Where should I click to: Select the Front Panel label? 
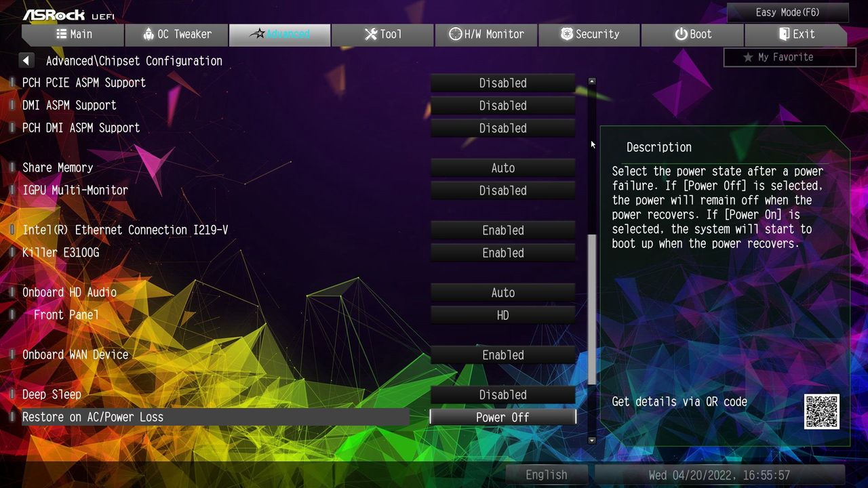tap(66, 315)
